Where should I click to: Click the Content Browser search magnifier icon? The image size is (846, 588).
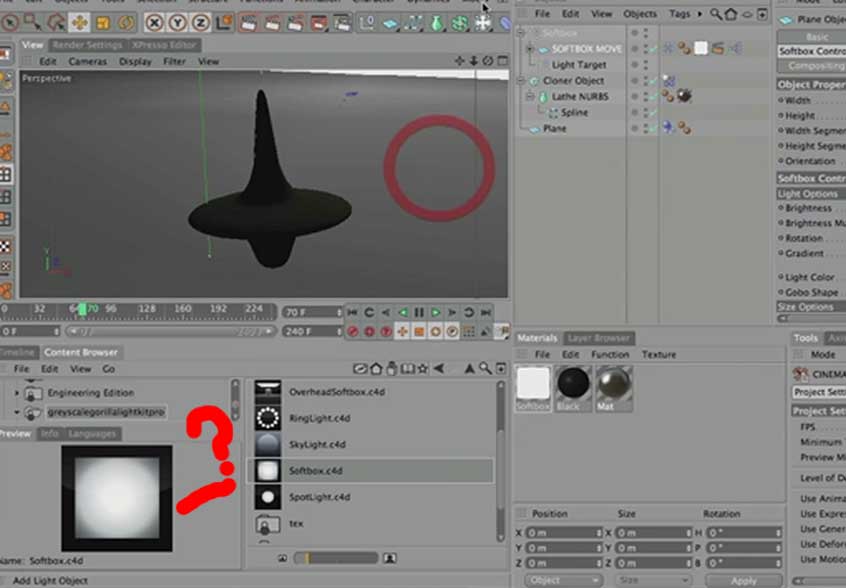point(485,368)
